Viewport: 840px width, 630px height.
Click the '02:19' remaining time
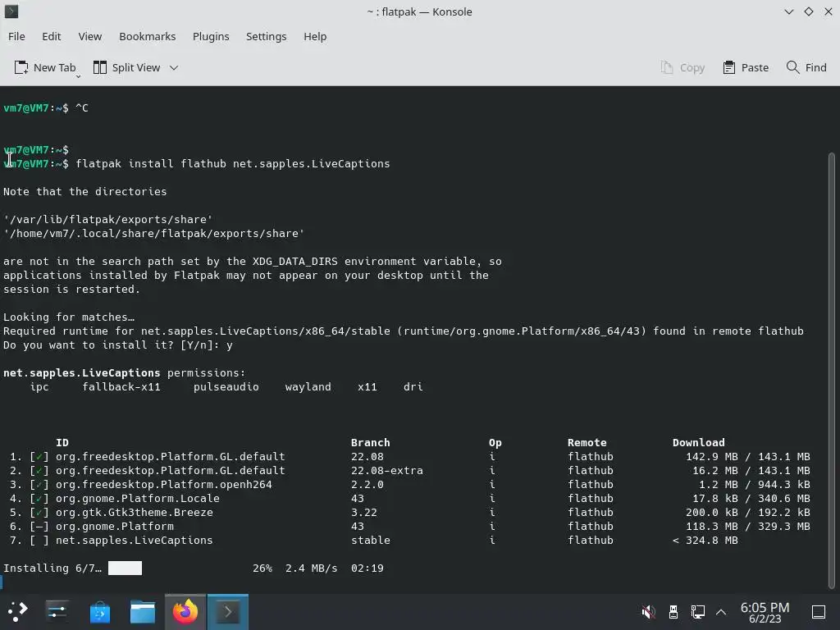(367, 568)
